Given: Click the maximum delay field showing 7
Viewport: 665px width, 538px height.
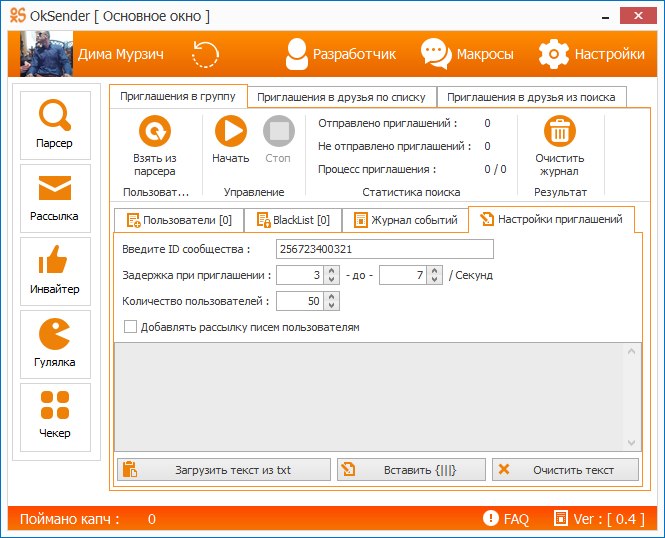Looking at the screenshot, I should point(403,275).
